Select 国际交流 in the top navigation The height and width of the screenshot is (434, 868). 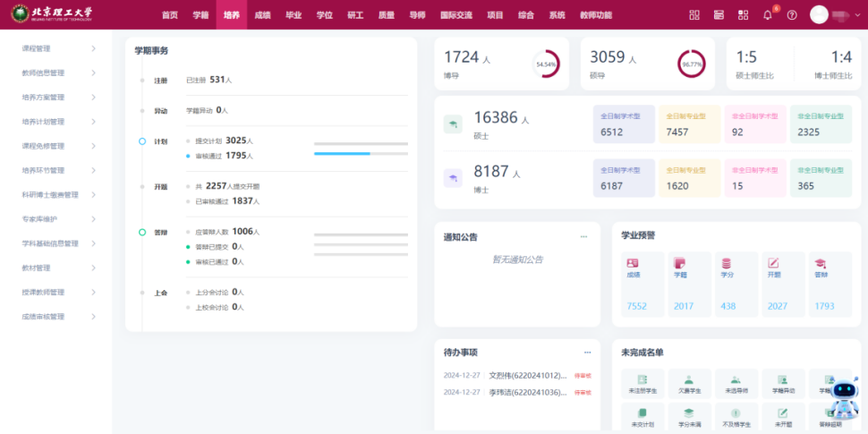[x=457, y=15]
